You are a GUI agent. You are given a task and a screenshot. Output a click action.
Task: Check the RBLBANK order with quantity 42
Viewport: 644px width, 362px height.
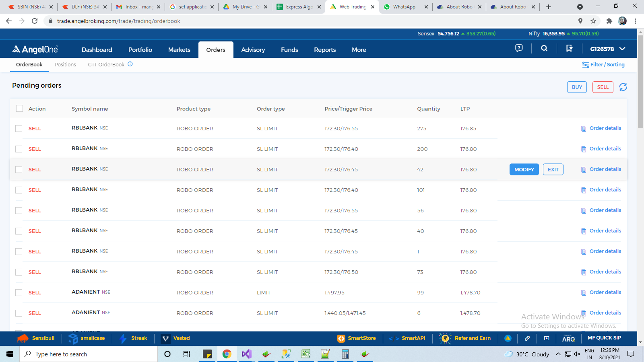click(x=19, y=169)
